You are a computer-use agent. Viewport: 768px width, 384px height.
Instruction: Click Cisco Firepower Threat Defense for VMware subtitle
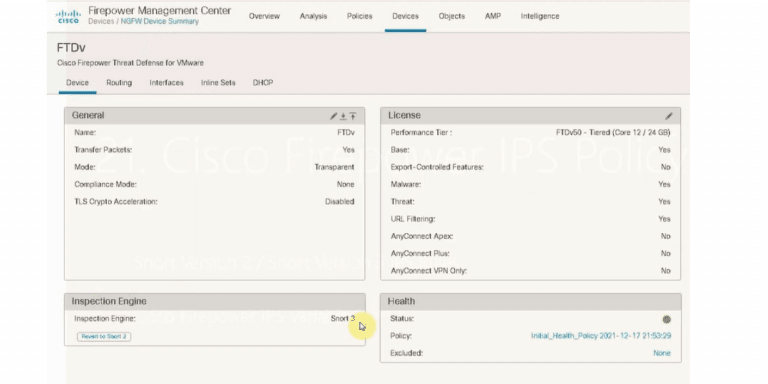click(x=130, y=63)
